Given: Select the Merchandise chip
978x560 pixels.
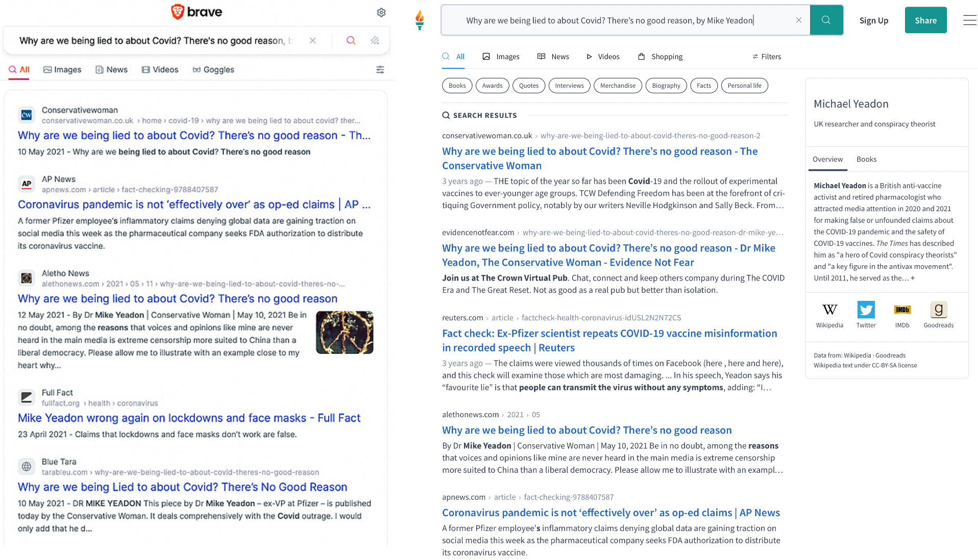Looking at the screenshot, I should (618, 86).
